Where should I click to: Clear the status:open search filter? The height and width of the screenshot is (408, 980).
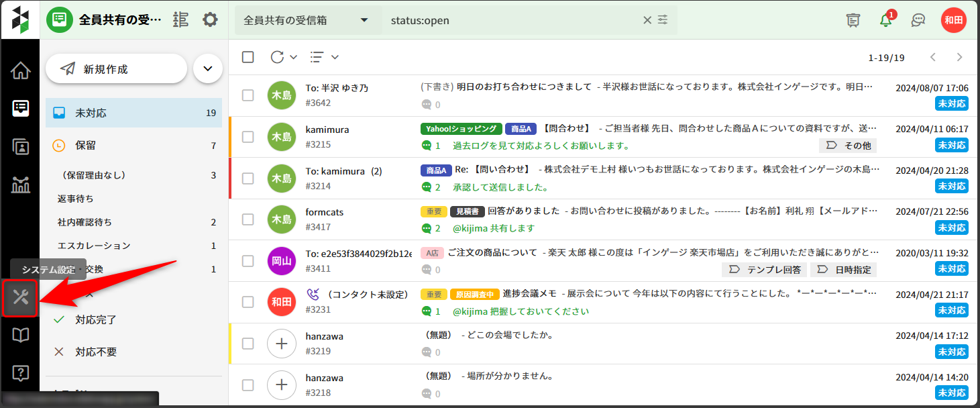click(x=647, y=20)
